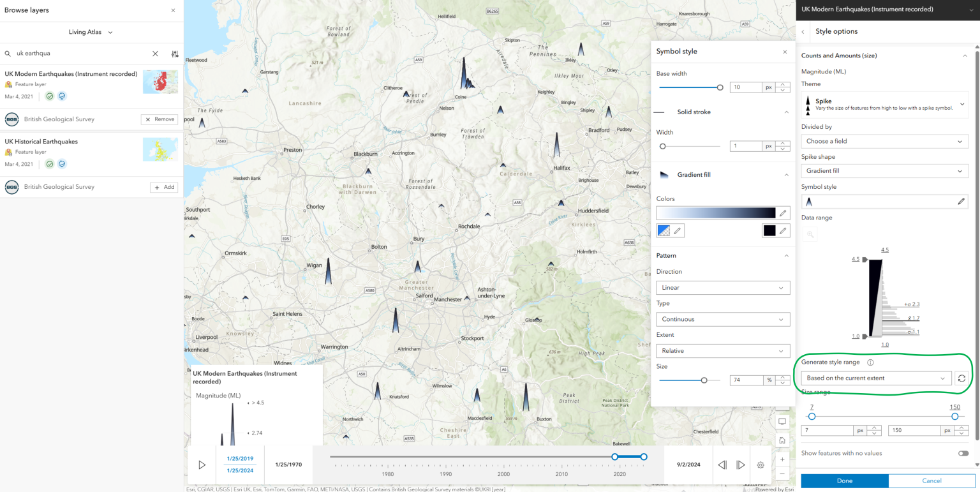Screen dimensions: 980x492
Task: Show Generate style range info tooltip
Action: pos(870,362)
